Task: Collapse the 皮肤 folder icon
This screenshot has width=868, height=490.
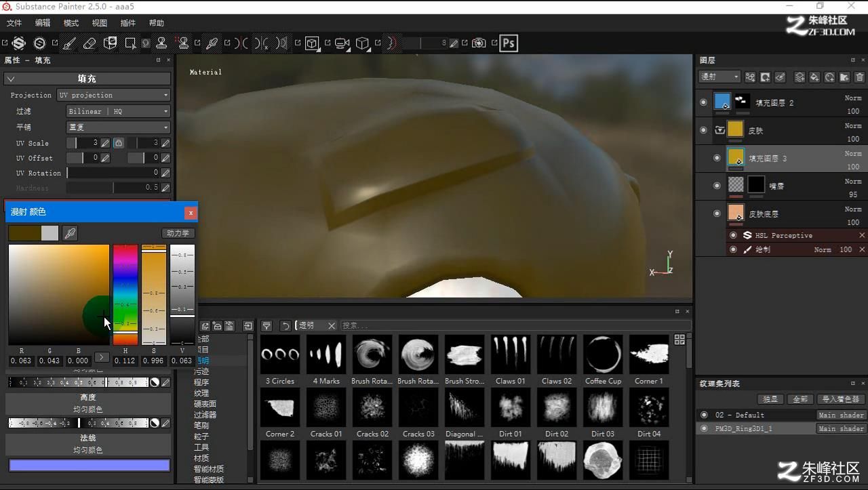Action: [719, 130]
